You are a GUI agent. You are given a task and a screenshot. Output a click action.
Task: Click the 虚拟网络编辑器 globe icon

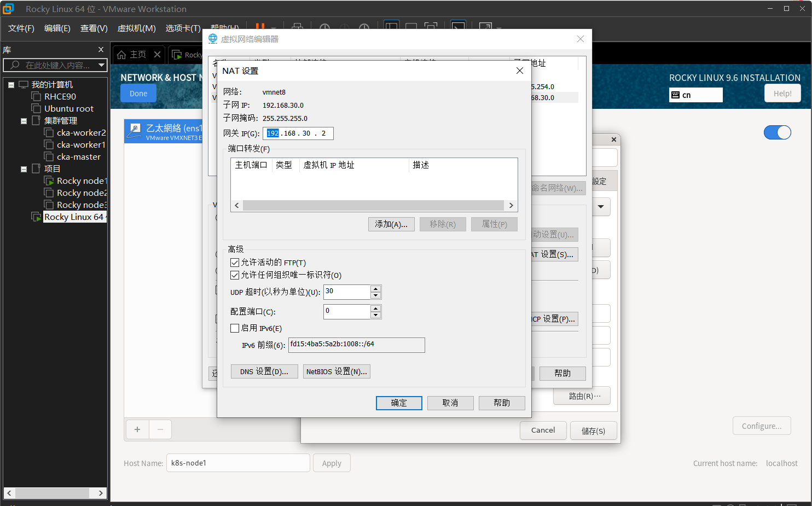(213, 39)
